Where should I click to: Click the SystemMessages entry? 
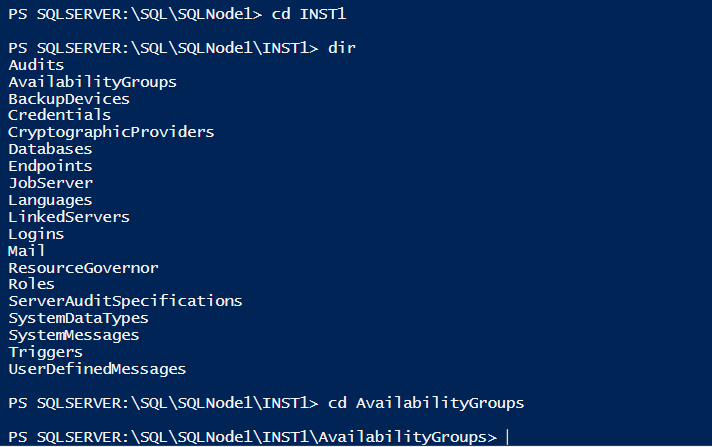point(73,335)
